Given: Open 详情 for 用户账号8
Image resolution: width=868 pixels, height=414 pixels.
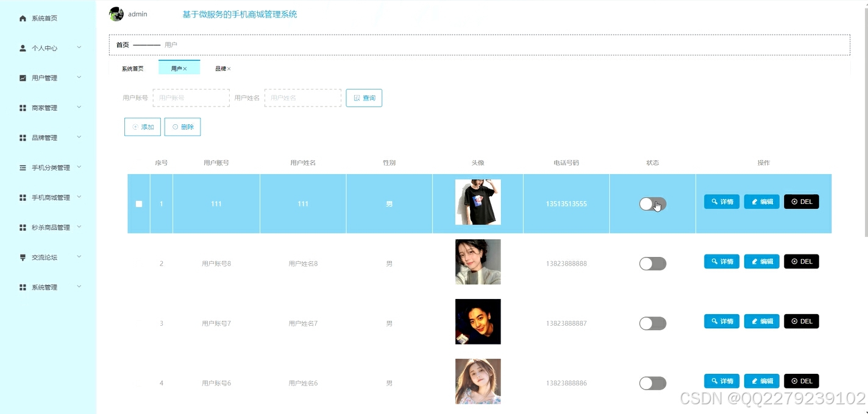Looking at the screenshot, I should click(x=722, y=261).
